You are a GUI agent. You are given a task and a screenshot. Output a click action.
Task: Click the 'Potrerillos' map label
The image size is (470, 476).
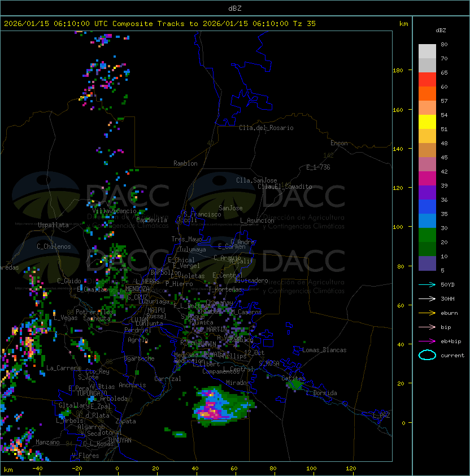click(x=94, y=312)
